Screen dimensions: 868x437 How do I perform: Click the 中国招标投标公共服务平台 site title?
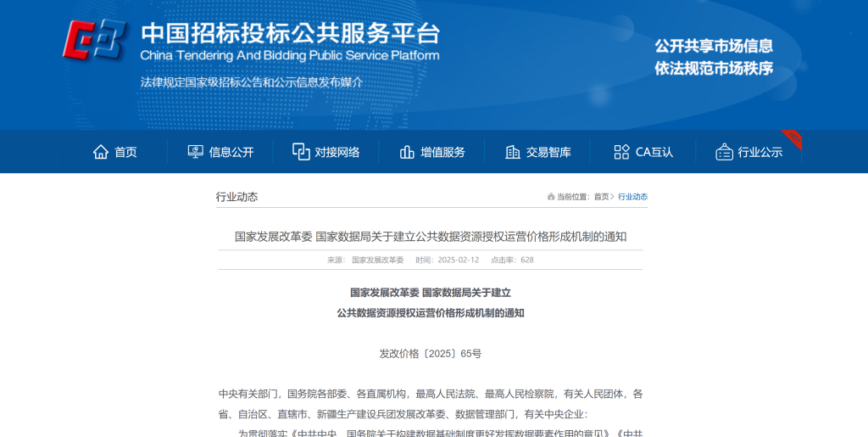(x=290, y=33)
